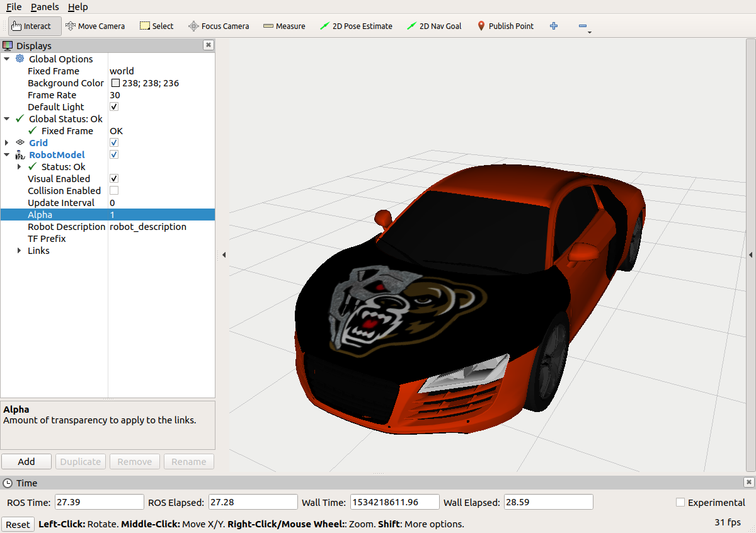This screenshot has width=756, height=533.
Task: Expand the RobotModel Status Ok node
Action: point(20,166)
